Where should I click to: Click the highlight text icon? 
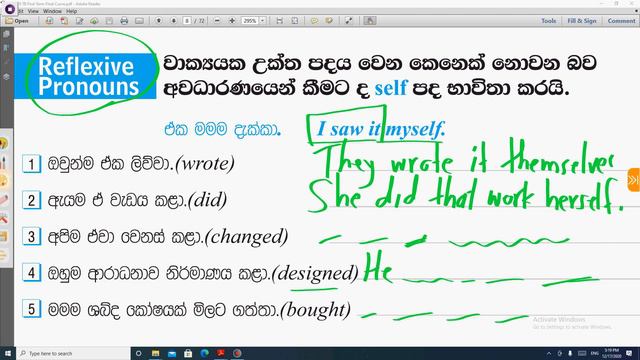(329, 21)
